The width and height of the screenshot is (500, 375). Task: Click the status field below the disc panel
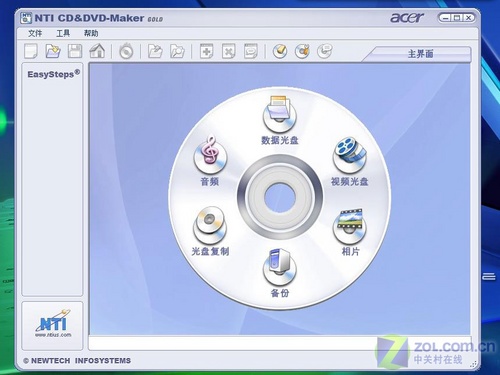[279, 343]
